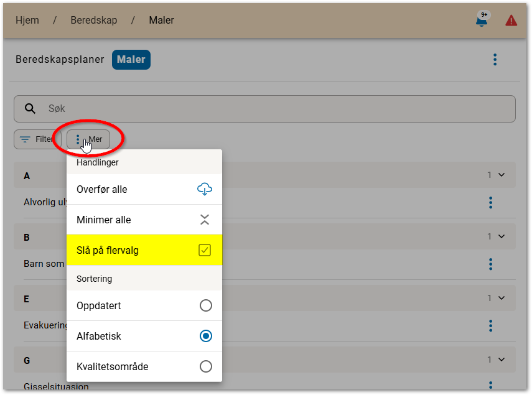This screenshot has width=532, height=395.
Task: Click the Hjem breadcrumb link
Action: [x=27, y=21]
